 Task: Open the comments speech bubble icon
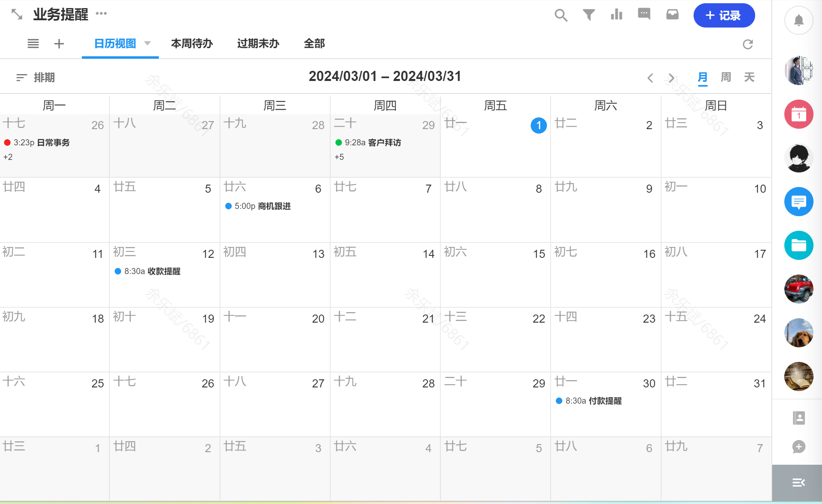[644, 14]
